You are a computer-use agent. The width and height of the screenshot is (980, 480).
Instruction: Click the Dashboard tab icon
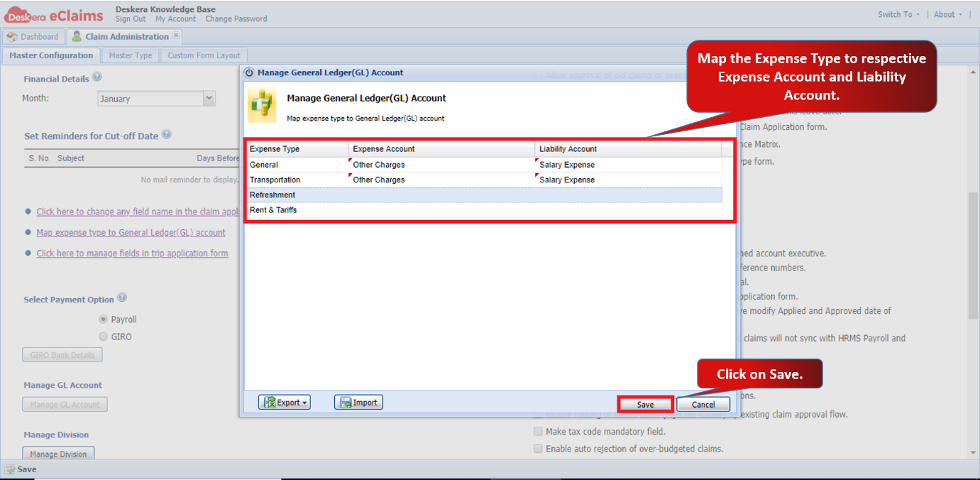[x=12, y=36]
